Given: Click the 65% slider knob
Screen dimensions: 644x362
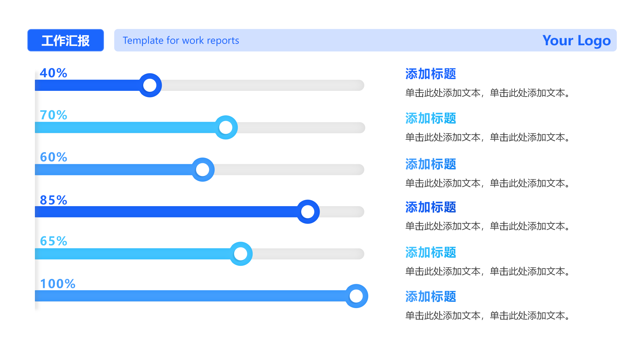Looking at the screenshot, I should [x=240, y=254].
